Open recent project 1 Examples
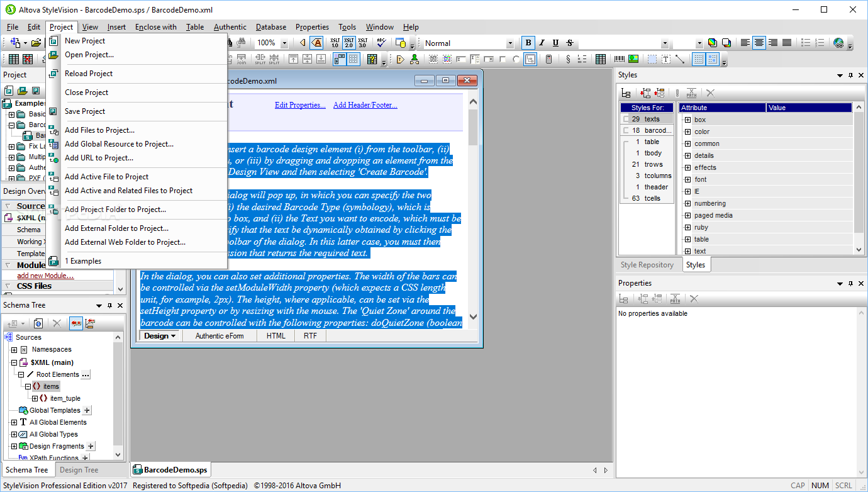The height and width of the screenshot is (492, 868). click(x=83, y=261)
